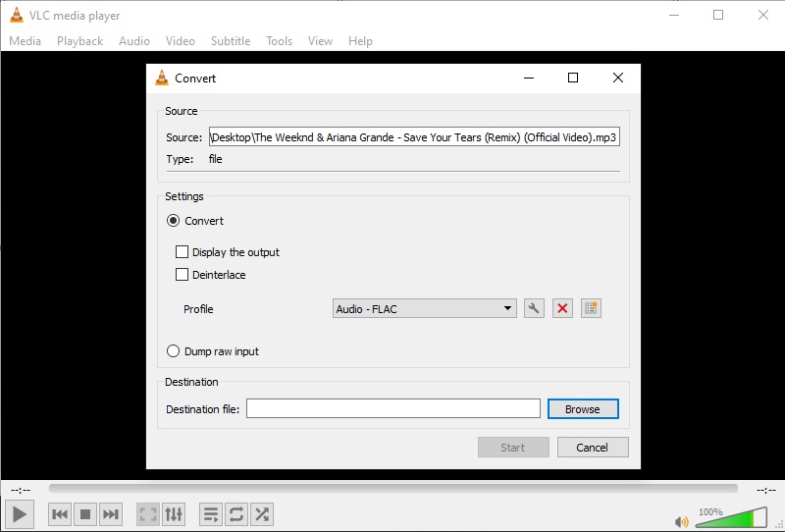Open the Video menu
Viewport: 785px width, 532px height.
pos(181,41)
